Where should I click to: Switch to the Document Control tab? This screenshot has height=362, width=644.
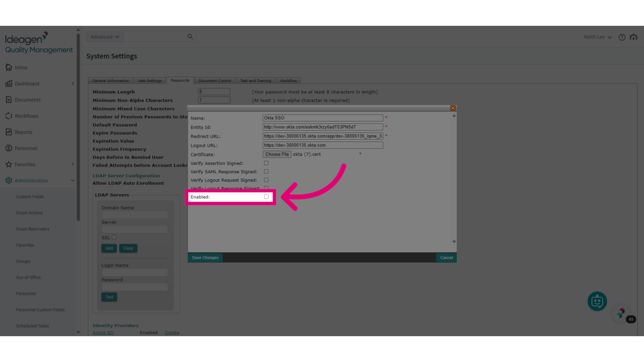point(215,81)
